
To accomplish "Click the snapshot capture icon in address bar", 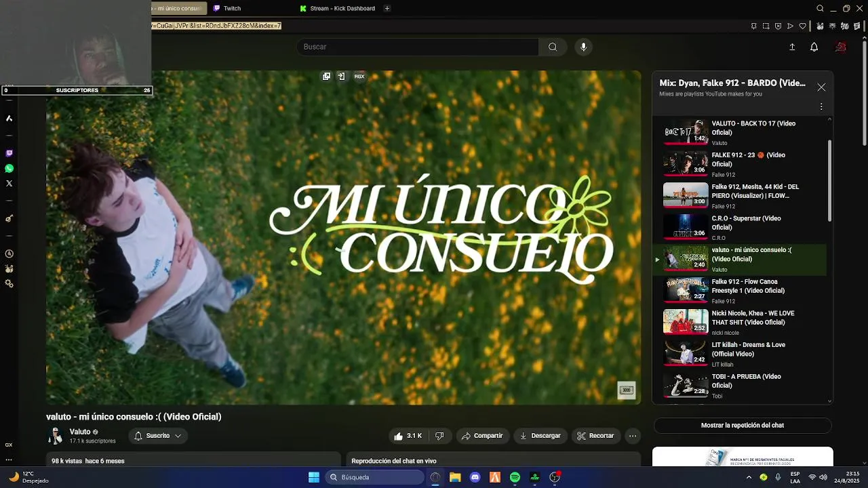I will 766,26.
